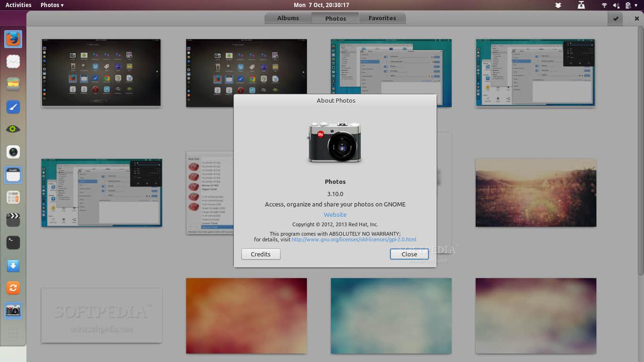Select the sunset field photo thumbnail
Image resolution: width=644 pixels, height=362 pixels.
point(536,193)
